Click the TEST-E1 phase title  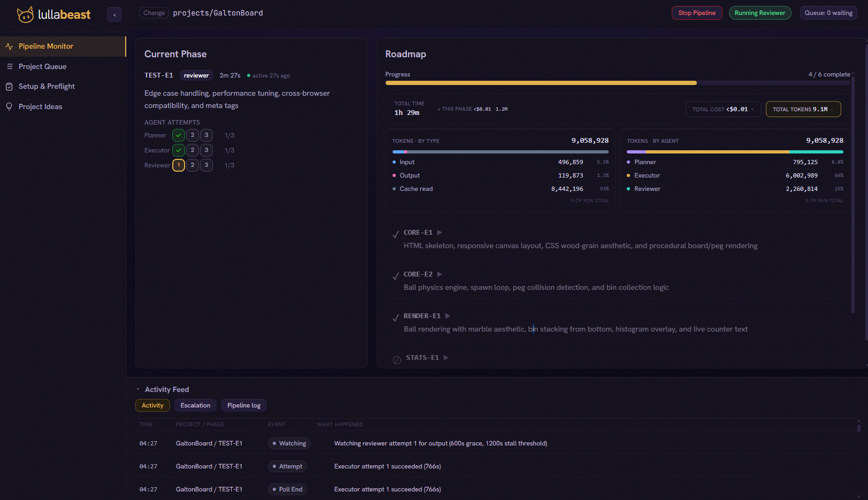pyautogui.click(x=159, y=75)
